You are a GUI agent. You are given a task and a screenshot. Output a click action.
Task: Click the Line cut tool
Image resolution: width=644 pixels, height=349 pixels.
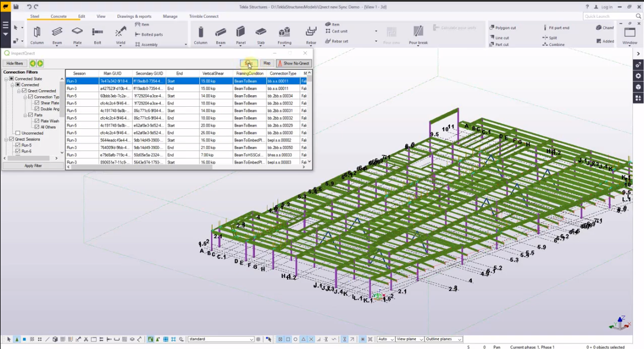(x=499, y=38)
